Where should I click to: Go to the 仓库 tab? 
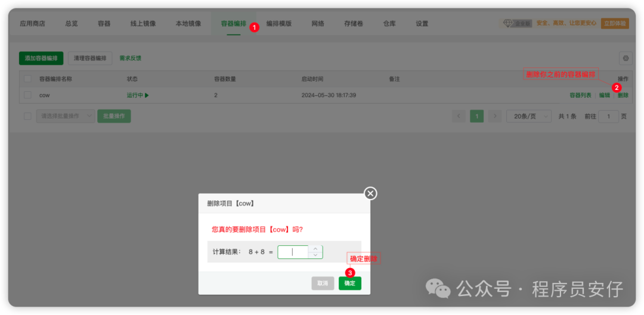coord(389,23)
